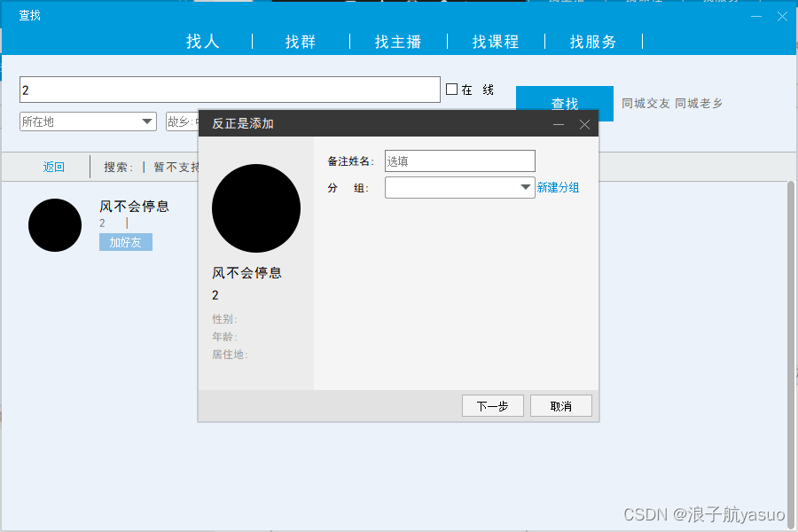Viewport: 798px width, 532px height.
Task: Select the 找课程 tab
Action: [x=496, y=41]
